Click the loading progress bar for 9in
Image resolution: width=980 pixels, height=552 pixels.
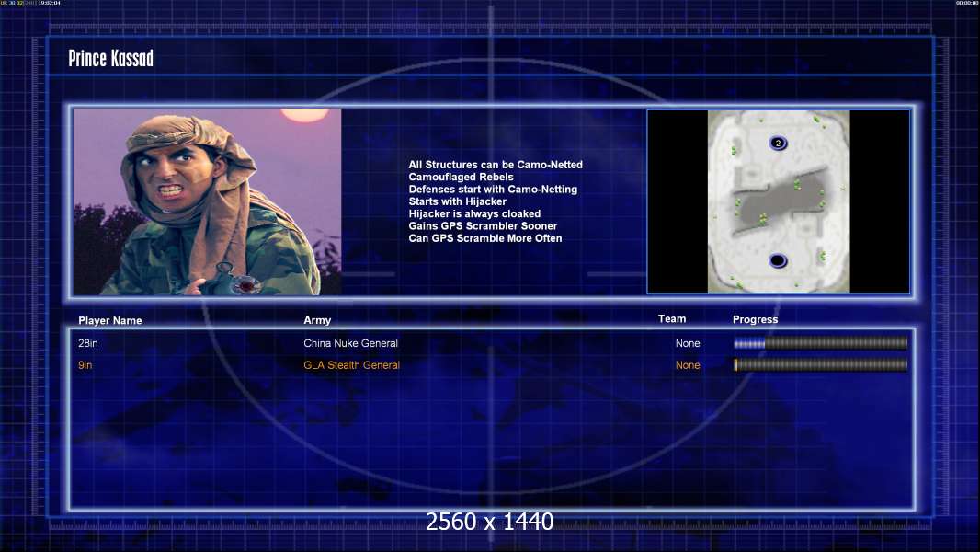click(821, 365)
